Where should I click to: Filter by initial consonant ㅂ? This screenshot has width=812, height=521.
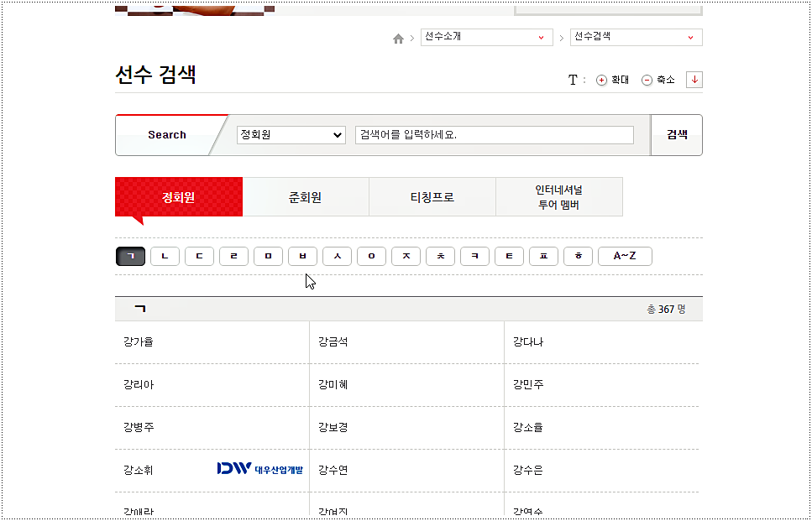[302, 256]
